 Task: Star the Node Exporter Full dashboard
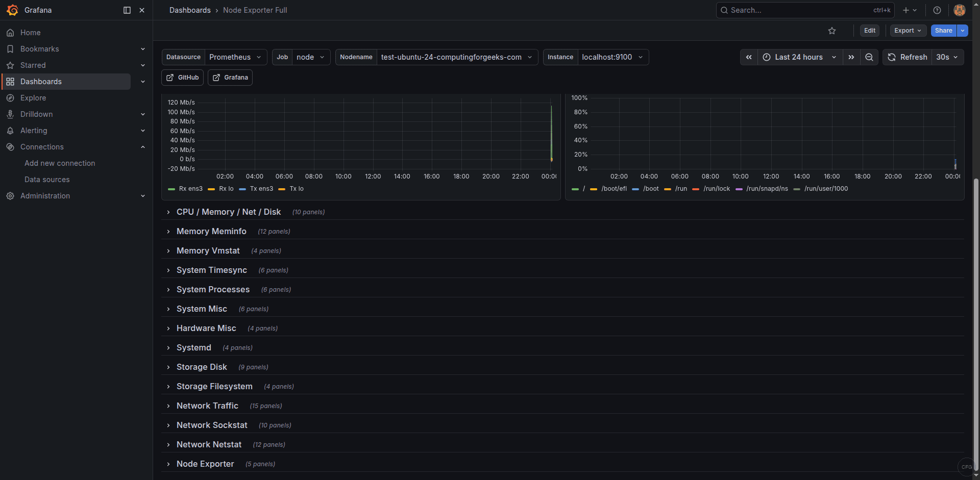coord(832,31)
